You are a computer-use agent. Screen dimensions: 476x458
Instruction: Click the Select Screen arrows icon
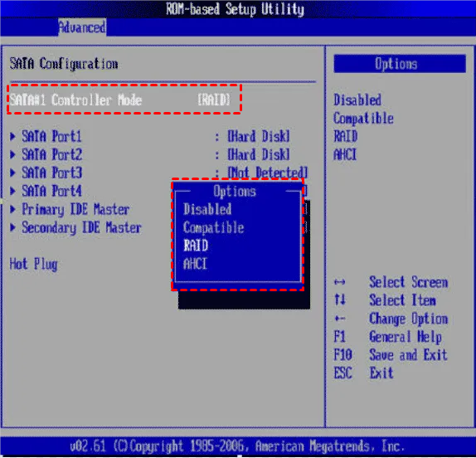pyautogui.click(x=340, y=282)
